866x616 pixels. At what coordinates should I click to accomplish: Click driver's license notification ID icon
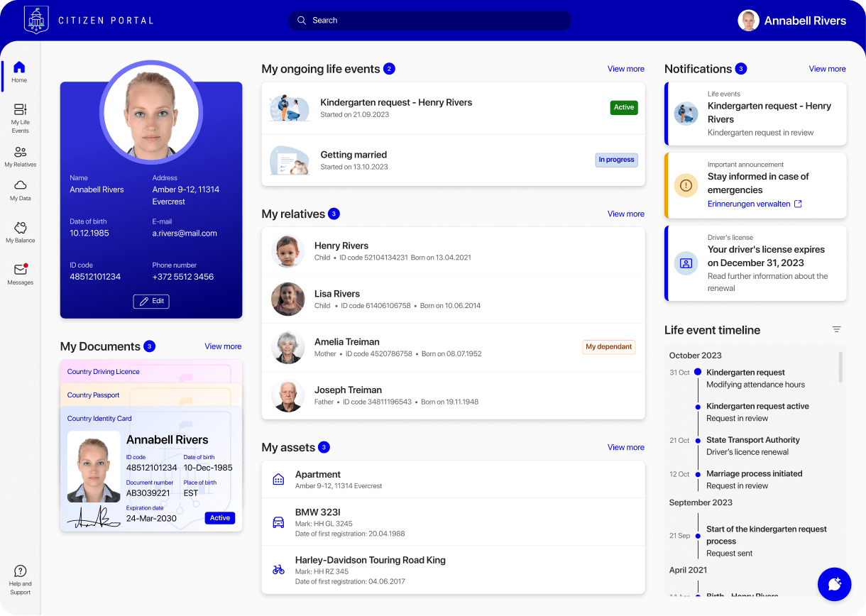686,263
